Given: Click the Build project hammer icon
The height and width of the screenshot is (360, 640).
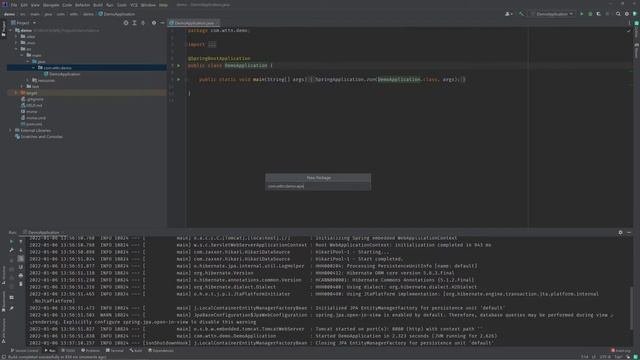Looking at the screenshot, I should pos(521,14).
